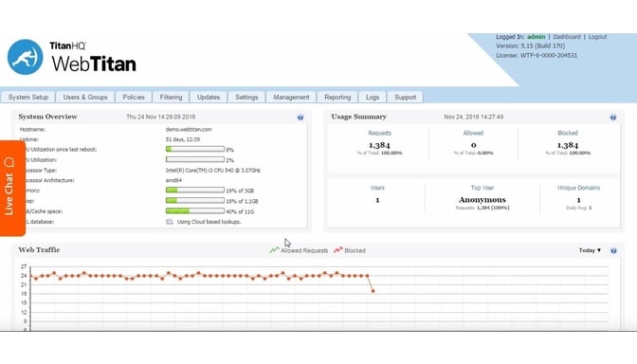Click the WebTitan round logo icon

(26, 57)
